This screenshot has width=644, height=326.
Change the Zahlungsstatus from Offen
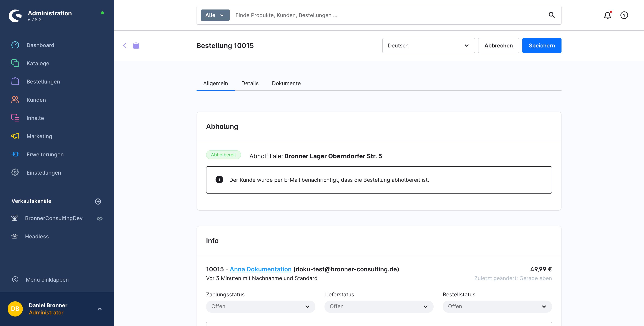tap(260, 306)
